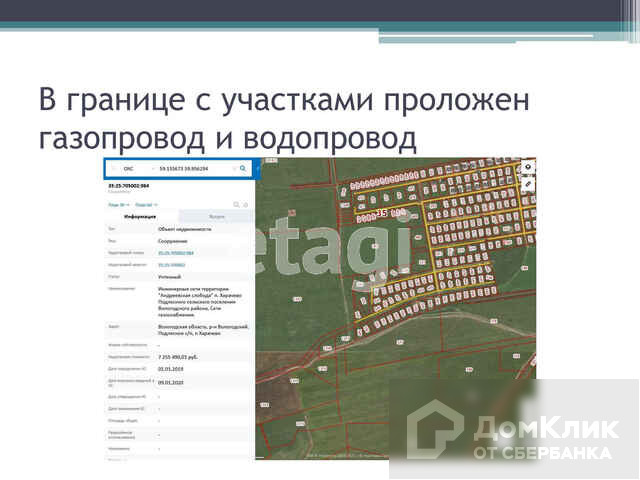Select the measure ruler tool on the map

pyautogui.click(x=528, y=184)
